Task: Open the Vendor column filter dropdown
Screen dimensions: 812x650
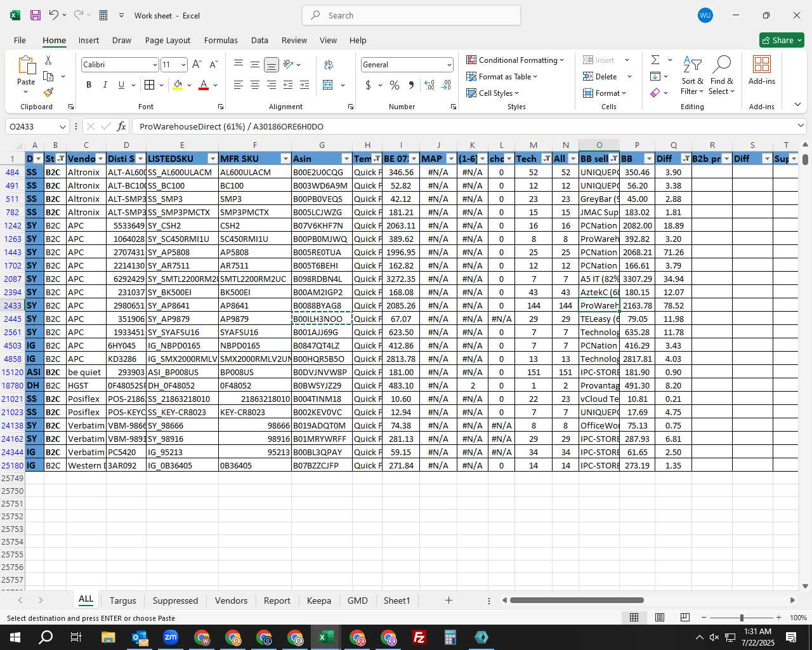Action: click(x=100, y=159)
